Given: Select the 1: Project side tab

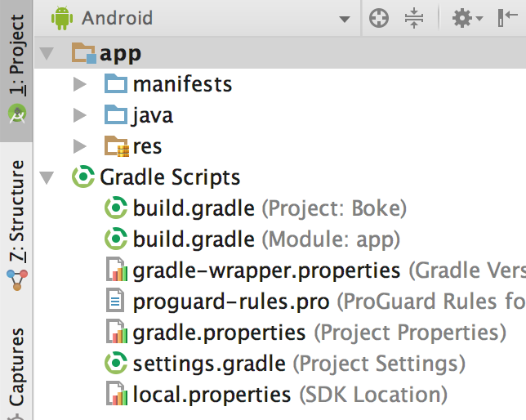Looking at the screenshot, I should [16, 67].
